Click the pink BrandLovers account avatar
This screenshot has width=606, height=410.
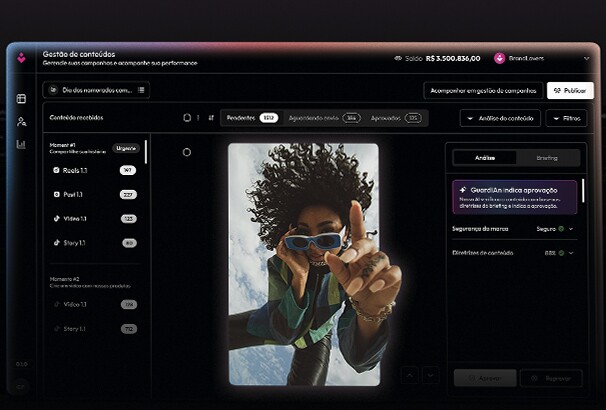[499, 58]
